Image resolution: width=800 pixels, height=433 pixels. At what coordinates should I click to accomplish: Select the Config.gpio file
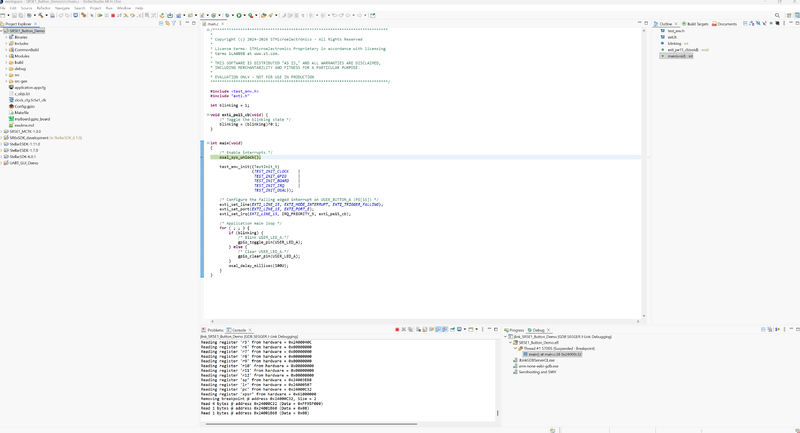coord(21,107)
